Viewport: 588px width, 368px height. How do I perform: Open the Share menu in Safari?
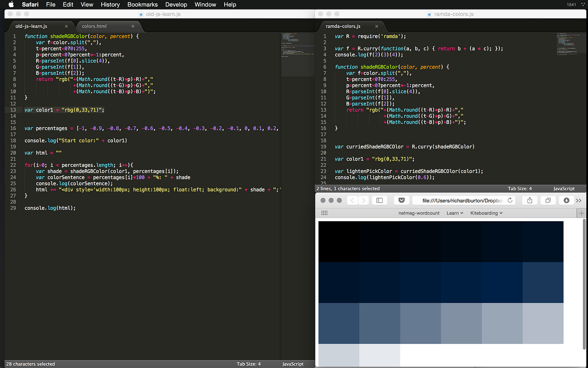pyautogui.click(x=530, y=200)
